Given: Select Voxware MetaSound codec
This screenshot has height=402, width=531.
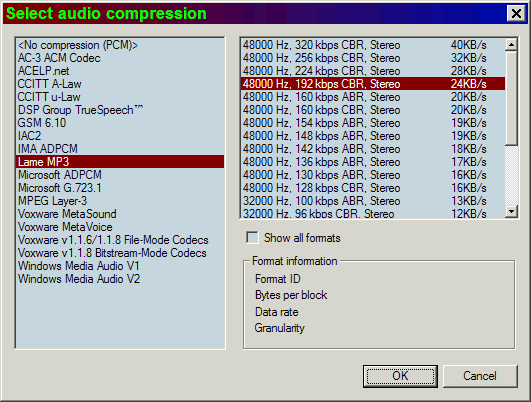Looking at the screenshot, I should pyautogui.click(x=120, y=214).
